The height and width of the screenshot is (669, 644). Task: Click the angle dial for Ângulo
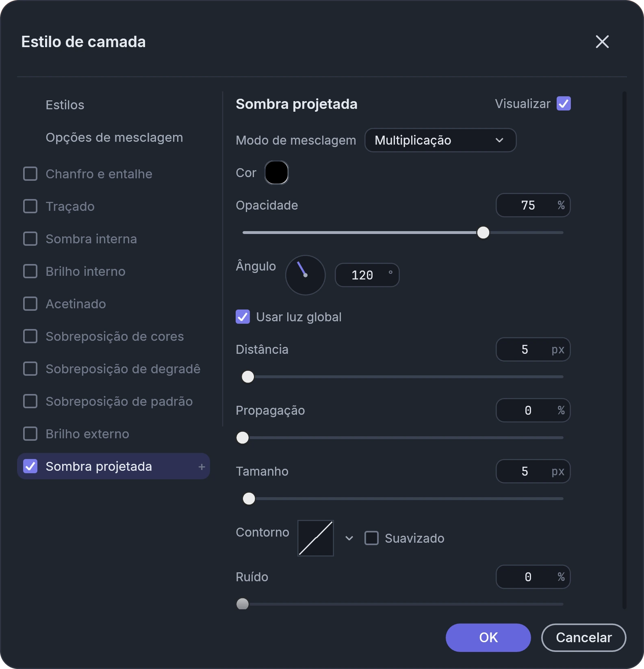click(x=305, y=275)
